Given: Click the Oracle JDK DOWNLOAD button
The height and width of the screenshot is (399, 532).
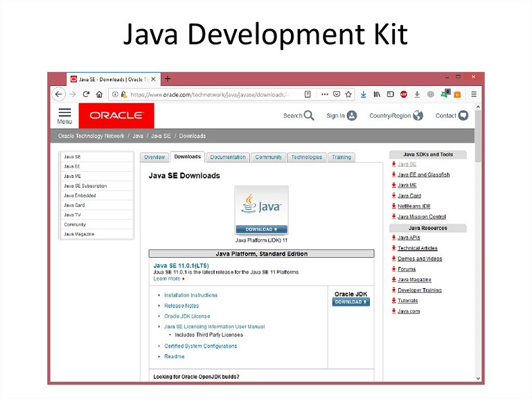Looking at the screenshot, I should click(351, 302).
